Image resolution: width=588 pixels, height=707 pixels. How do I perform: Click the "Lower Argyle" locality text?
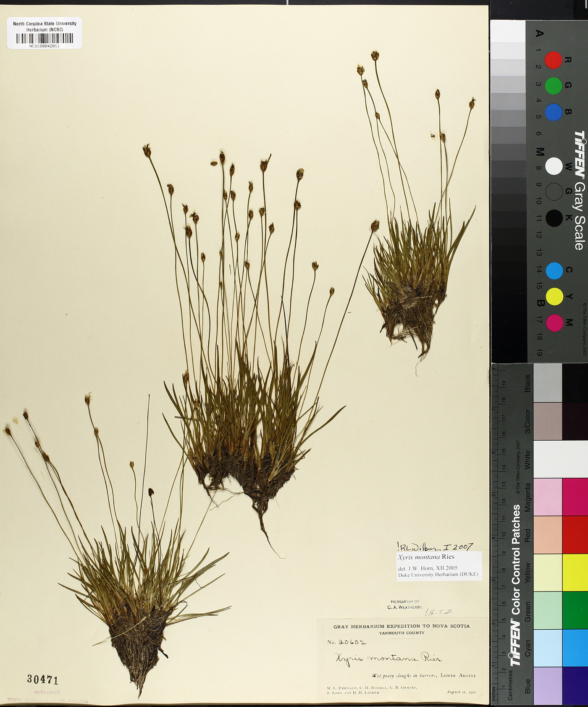click(x=458, y=675)
